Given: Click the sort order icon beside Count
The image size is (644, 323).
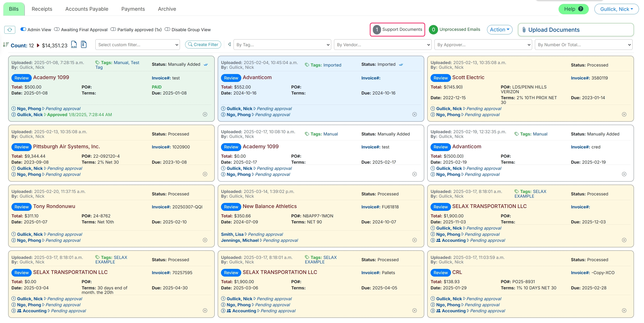Looking at the screenshot, I should 6,45.
